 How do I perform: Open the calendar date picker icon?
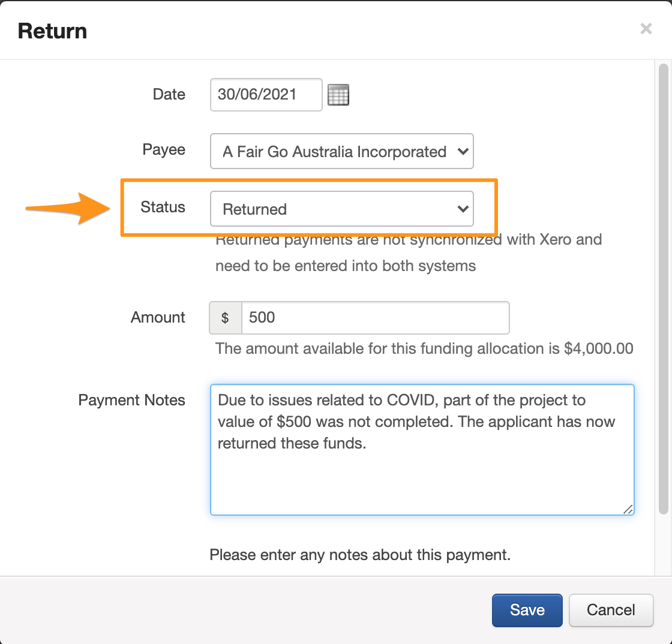coord(338,95)
